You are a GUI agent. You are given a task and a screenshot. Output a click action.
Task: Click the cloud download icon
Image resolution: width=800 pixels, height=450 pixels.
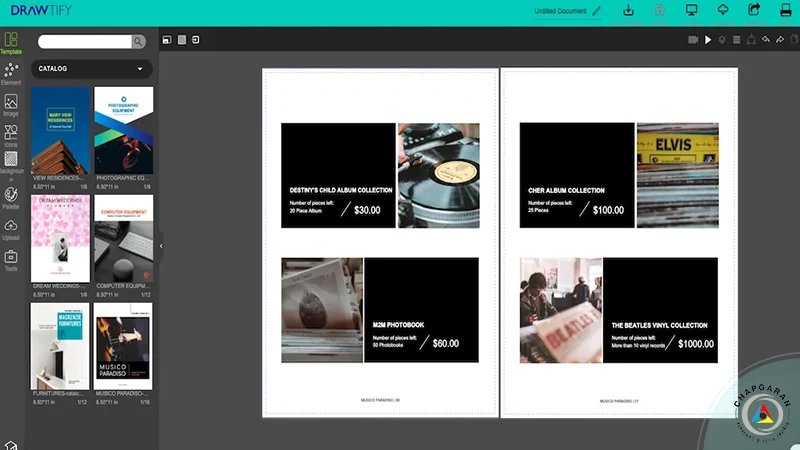(723, 10)
